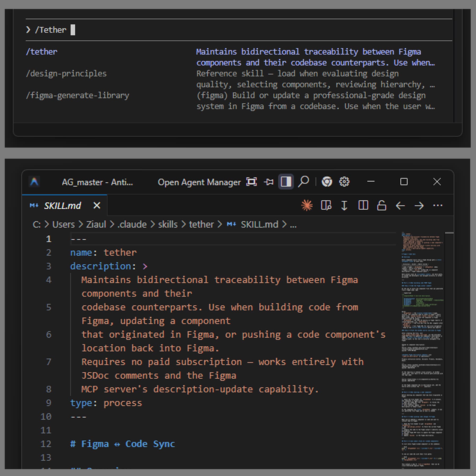The height and width of the screenshot is (476, 476).
Task: Click the skills breadcrumb segment
Action: (x=168, y=225)
